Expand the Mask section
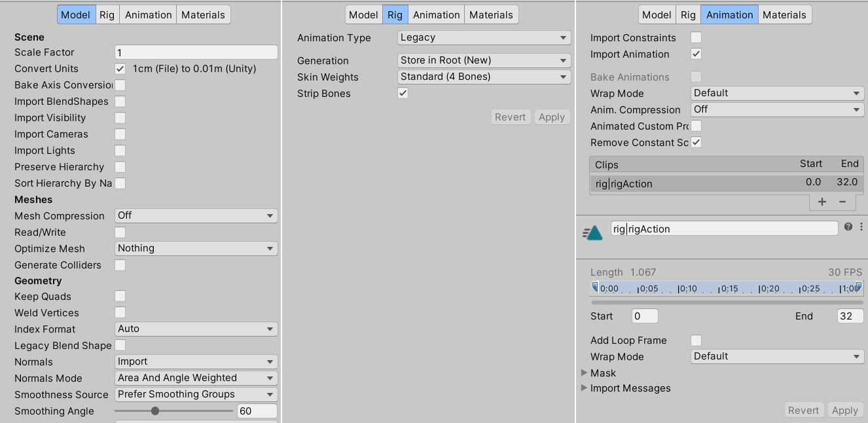The height and width of the screenshot is (423, 868). [585, 373]
